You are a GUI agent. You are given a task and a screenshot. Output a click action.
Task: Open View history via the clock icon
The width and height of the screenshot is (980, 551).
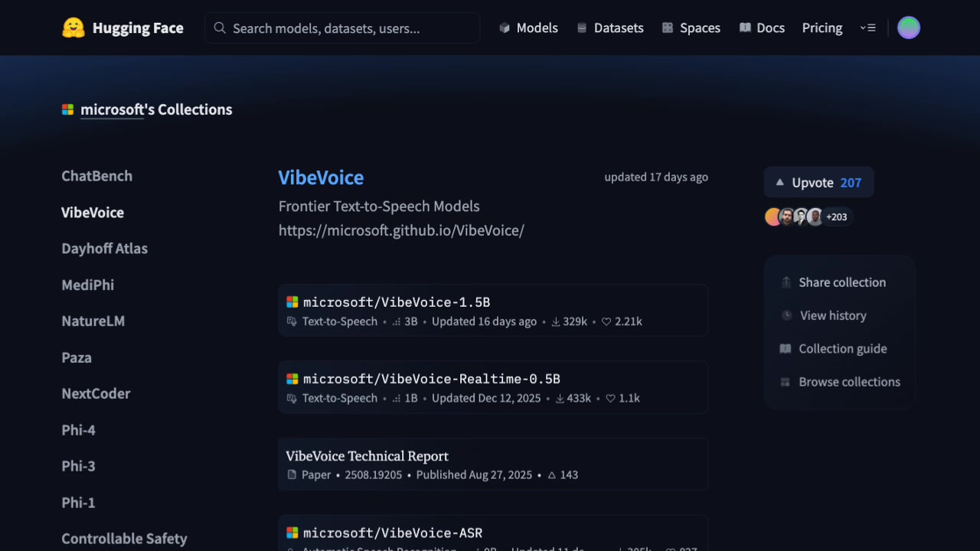click(x=786, y=315)
